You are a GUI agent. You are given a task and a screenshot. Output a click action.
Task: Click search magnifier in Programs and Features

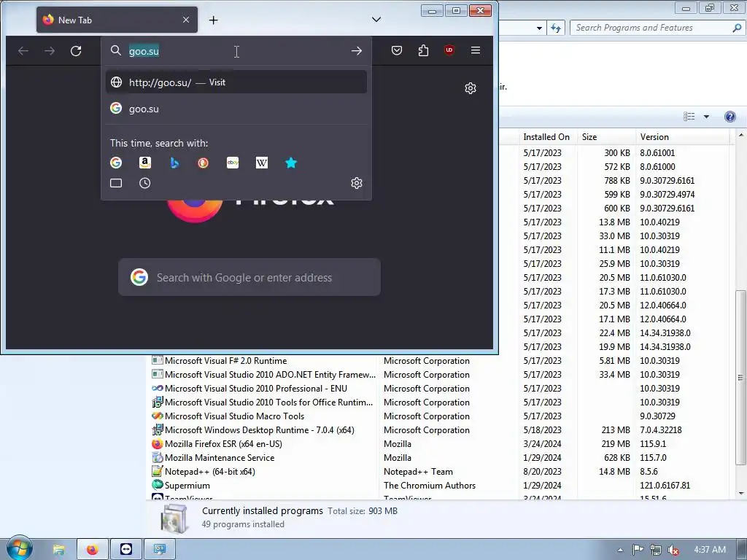tap(737, 28)
